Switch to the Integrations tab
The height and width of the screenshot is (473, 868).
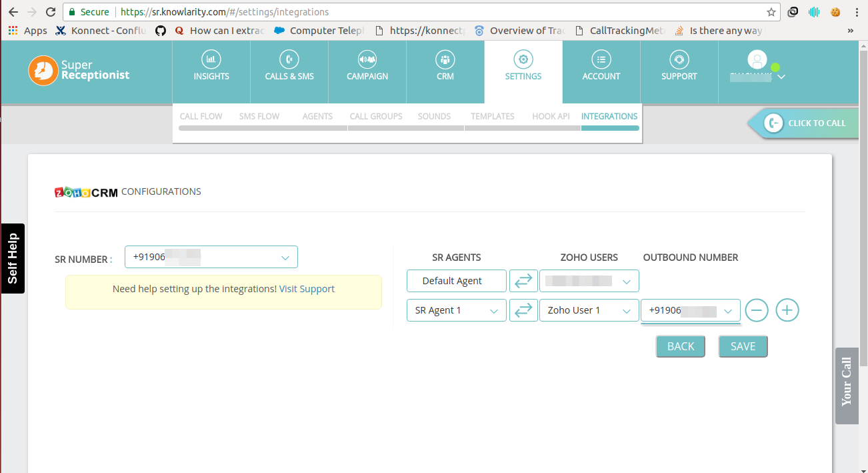609,116
